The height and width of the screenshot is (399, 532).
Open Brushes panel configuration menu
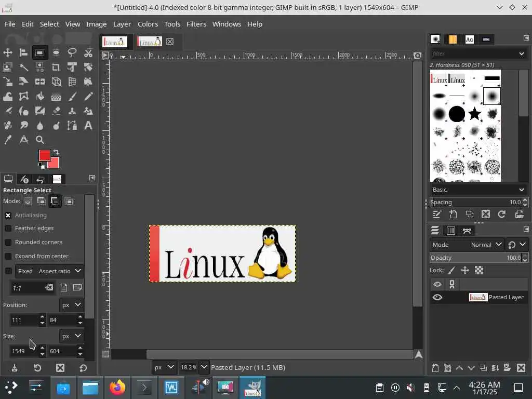coord(526,38)
